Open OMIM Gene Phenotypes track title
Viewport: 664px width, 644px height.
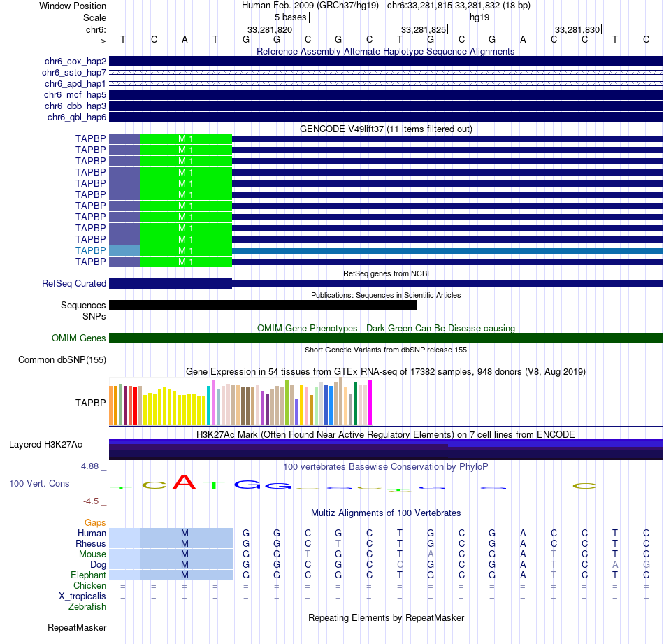[386, 329]
